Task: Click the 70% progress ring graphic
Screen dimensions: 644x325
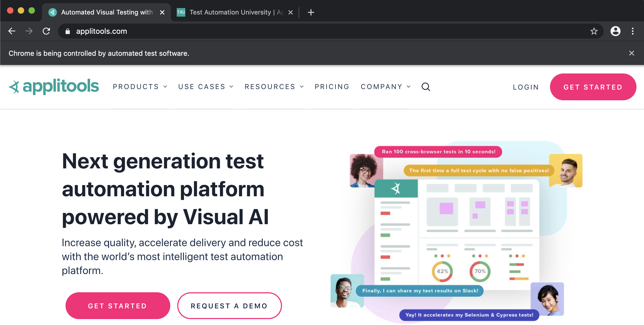Action: coord(480,271)
